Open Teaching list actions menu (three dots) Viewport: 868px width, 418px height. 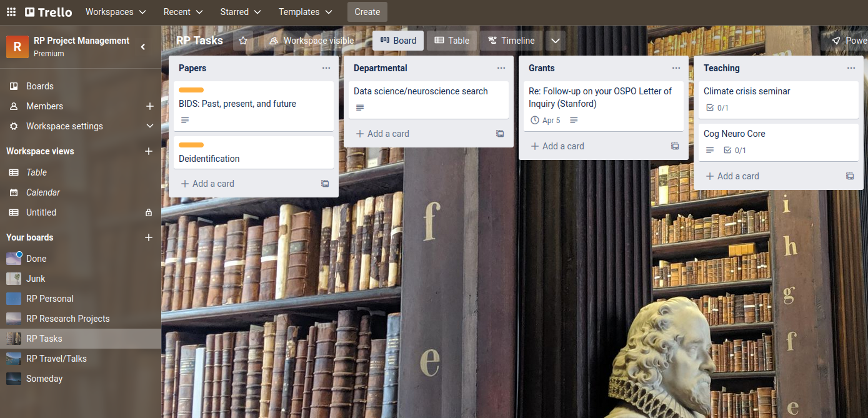pyautogui.click(x=851, y=68)
